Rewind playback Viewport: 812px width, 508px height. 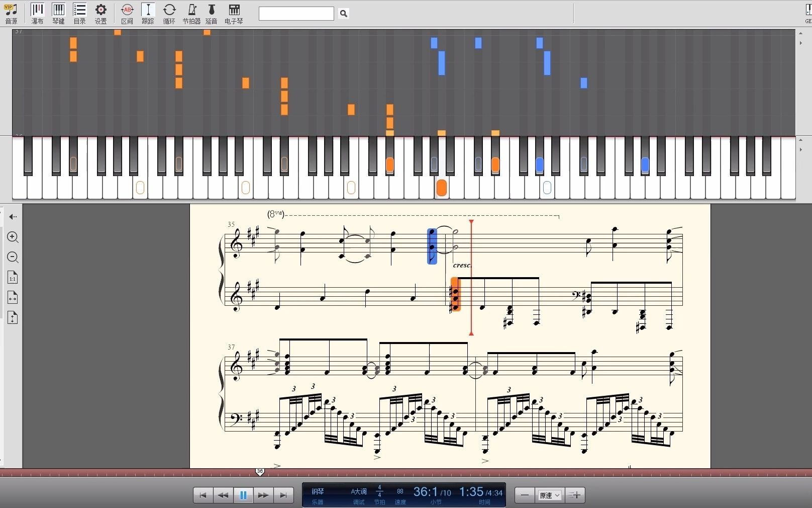coord(223,495)
